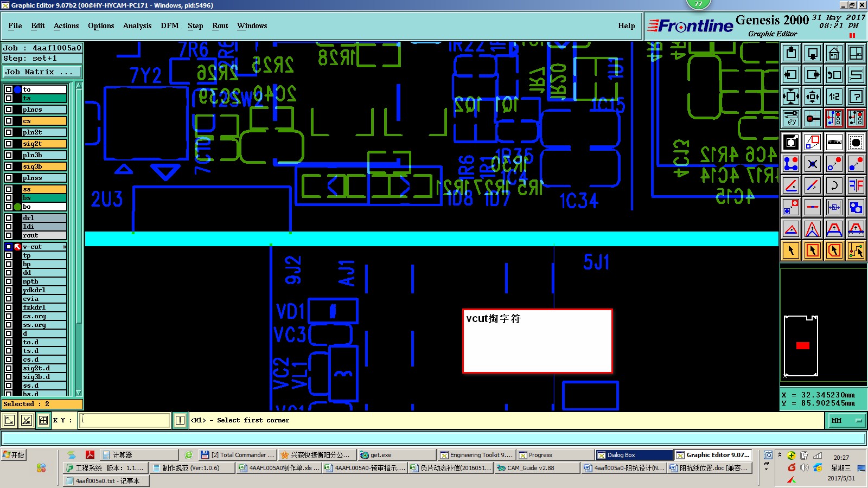The image size is (868, 488).
Task: Click the mirror F icon
Action: (856, 185)
